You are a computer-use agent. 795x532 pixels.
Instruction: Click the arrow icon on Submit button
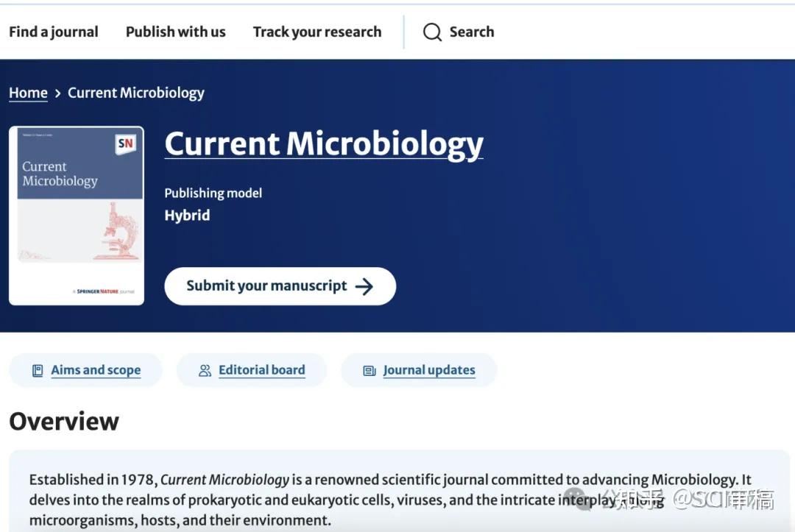coord(367,286)
